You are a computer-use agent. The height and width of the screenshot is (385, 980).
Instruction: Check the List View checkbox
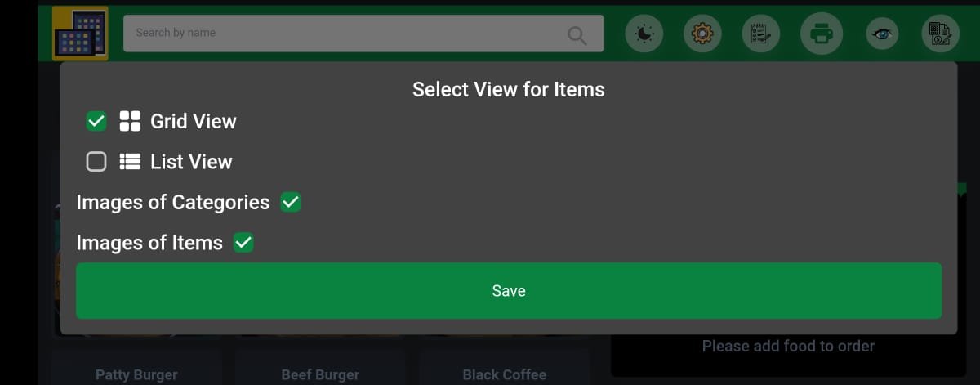[x=96, y=162]
